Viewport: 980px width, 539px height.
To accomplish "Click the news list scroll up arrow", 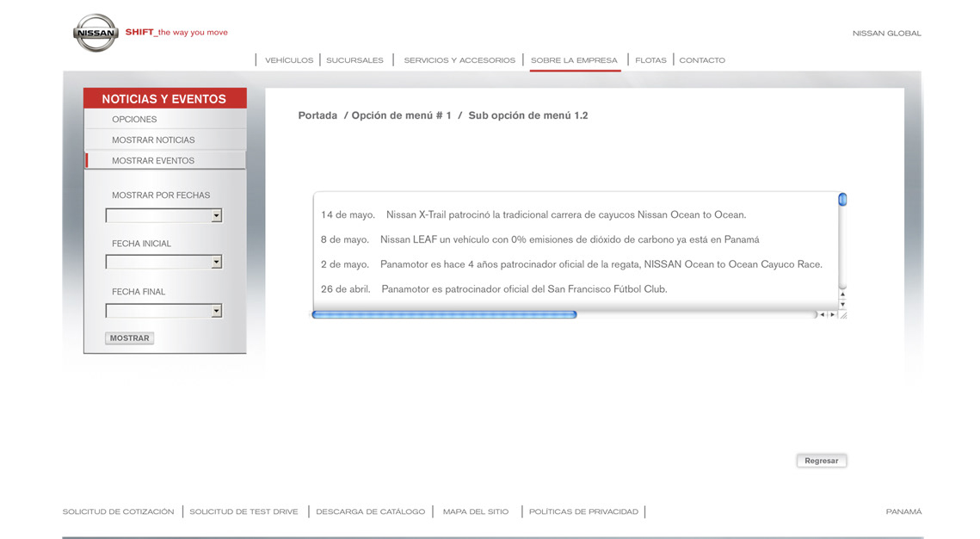I will click(x=842, y=294).
